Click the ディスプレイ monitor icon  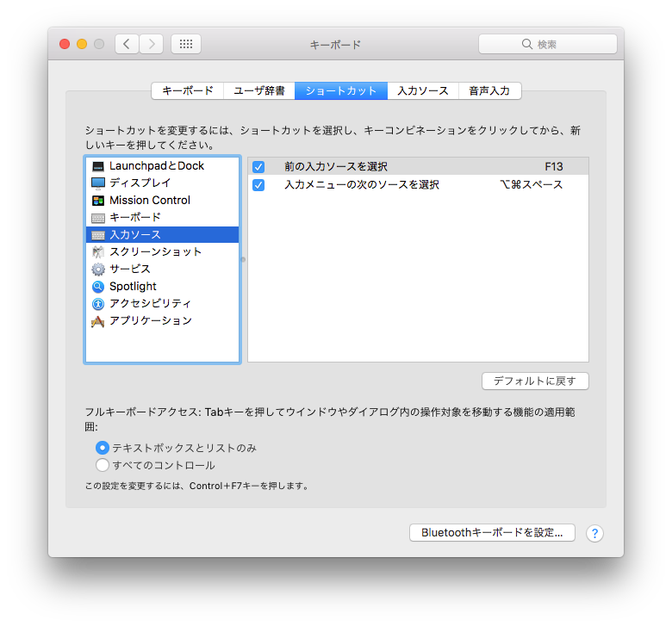(x=98, y=183)
